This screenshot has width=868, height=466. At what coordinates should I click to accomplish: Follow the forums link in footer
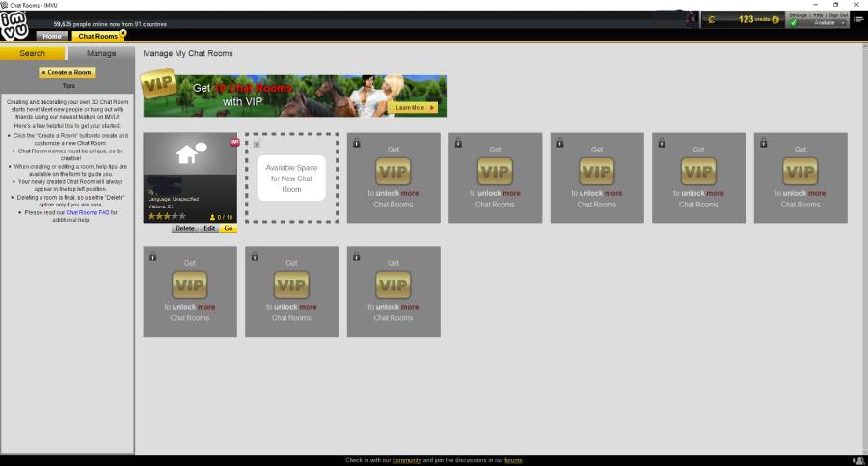click(x=513, y=460)
